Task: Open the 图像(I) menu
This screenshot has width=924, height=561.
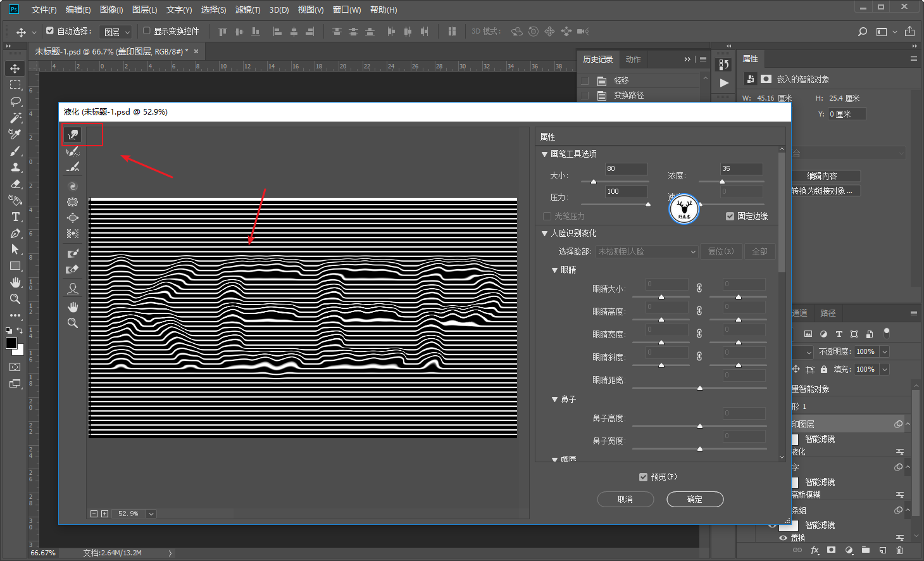Action: 111,9
